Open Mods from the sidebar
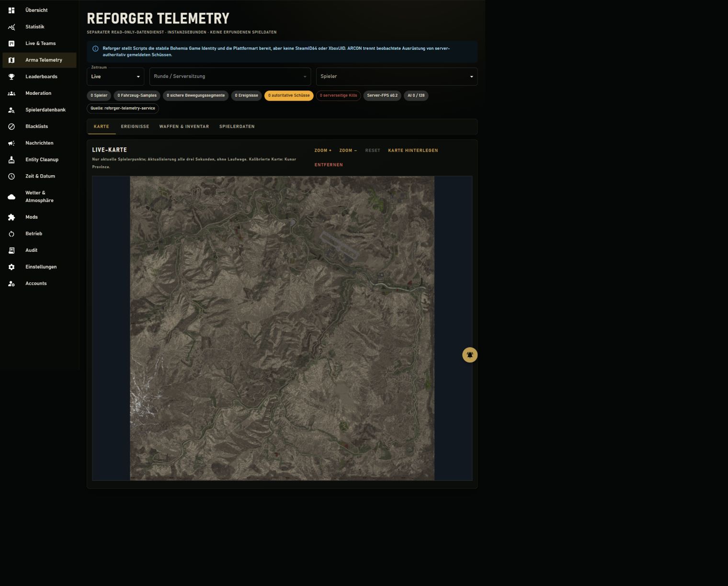Image resolution: width=728 pixels, height=586 pixels. tap(39, 217)
